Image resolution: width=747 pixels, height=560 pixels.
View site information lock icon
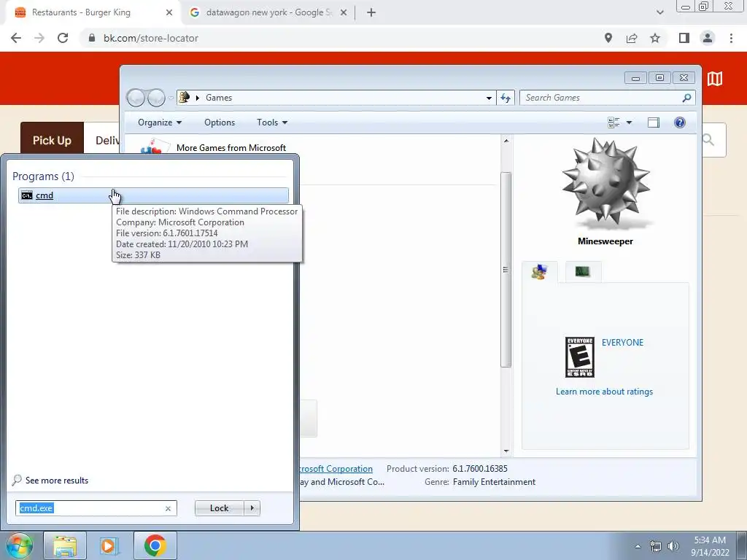coord(92,38)
